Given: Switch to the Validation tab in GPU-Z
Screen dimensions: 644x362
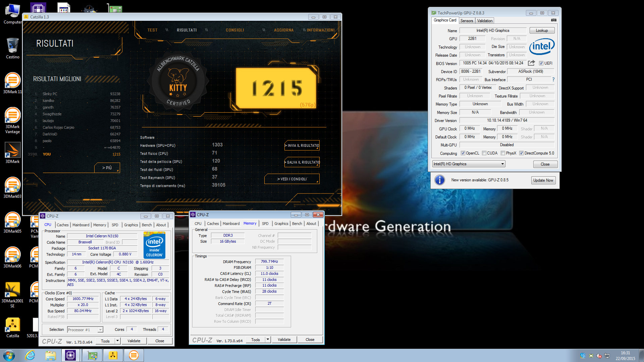Looking at the screenshot, I should coord(485,21).
